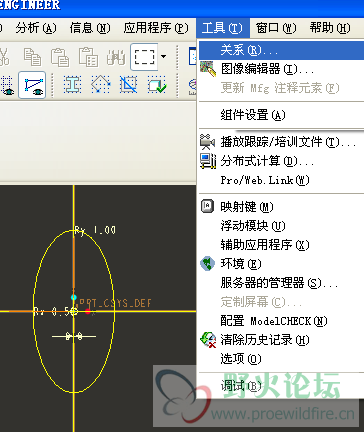The width and height of the screenshot is (364, 432).
Task: Click the computer icon beside 分布式计算
Action: click(x=208, y=161)
